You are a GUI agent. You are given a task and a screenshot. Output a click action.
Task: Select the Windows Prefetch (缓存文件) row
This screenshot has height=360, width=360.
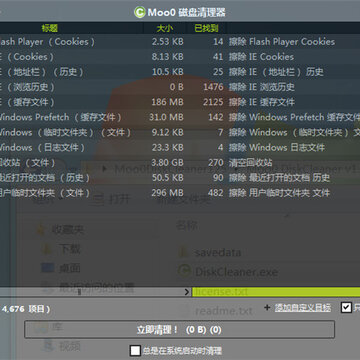coord(180,117)
